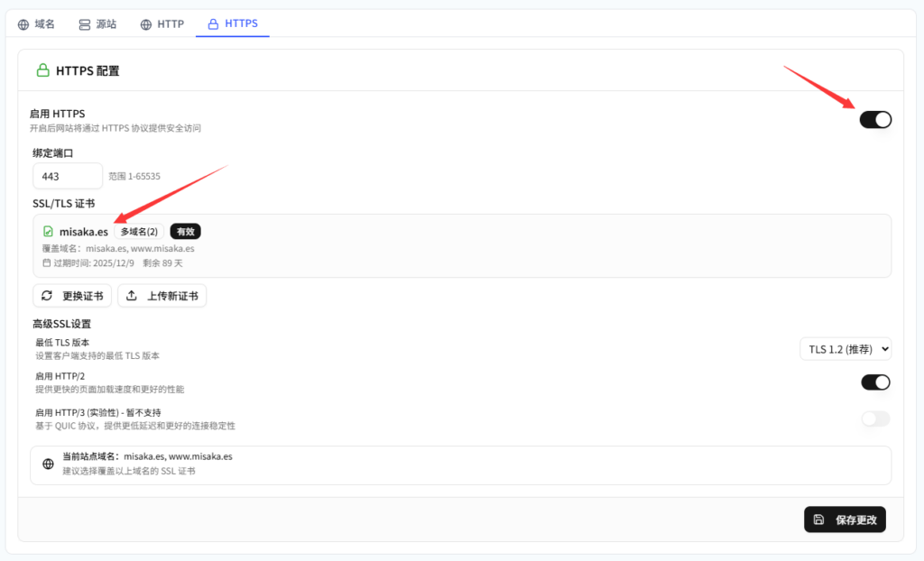
Task: Disable the 启用 HTTPS switch
Action: click(x=874, y=119)
